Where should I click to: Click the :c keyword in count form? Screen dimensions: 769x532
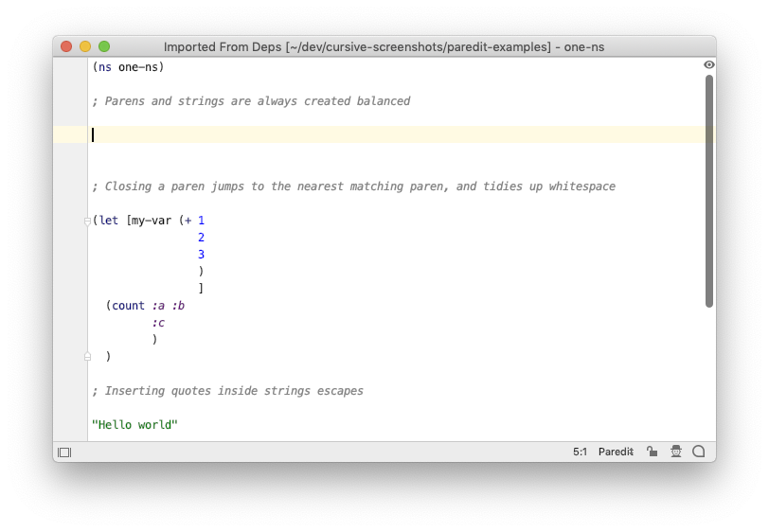coord(158,323)
